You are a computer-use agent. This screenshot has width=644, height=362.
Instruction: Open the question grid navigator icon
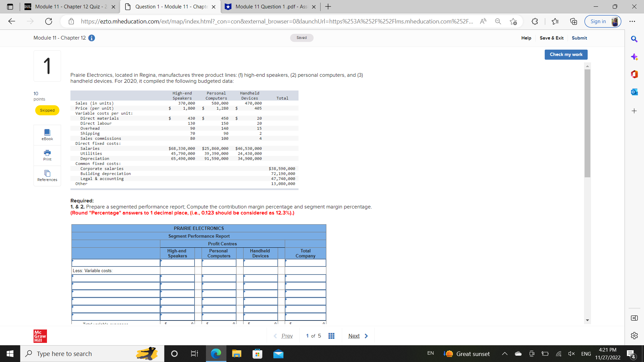331,336
